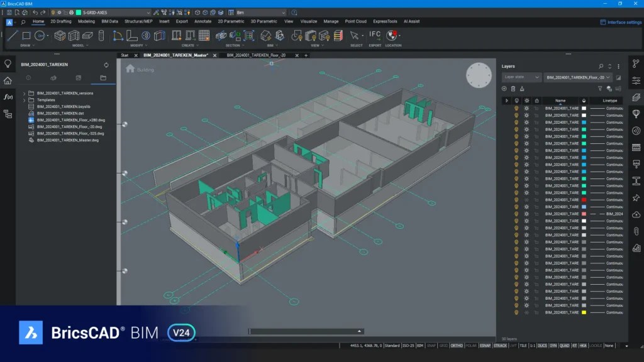Open the layer search magnifier icon
644x362 pixels.
click(601, 66)
